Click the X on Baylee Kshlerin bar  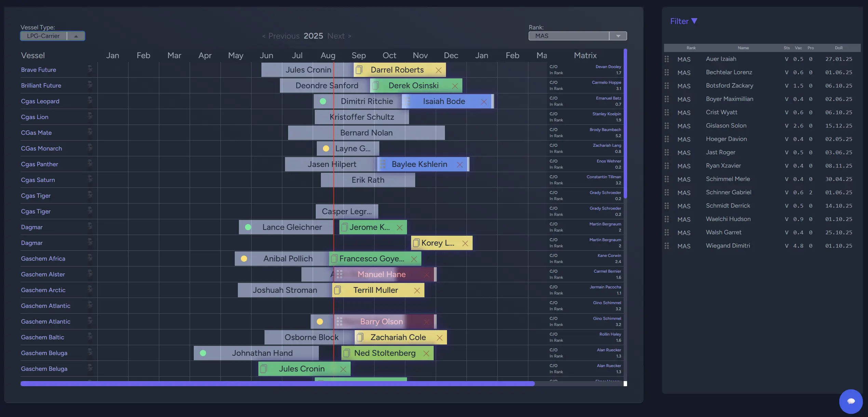[x=460, y=165]
